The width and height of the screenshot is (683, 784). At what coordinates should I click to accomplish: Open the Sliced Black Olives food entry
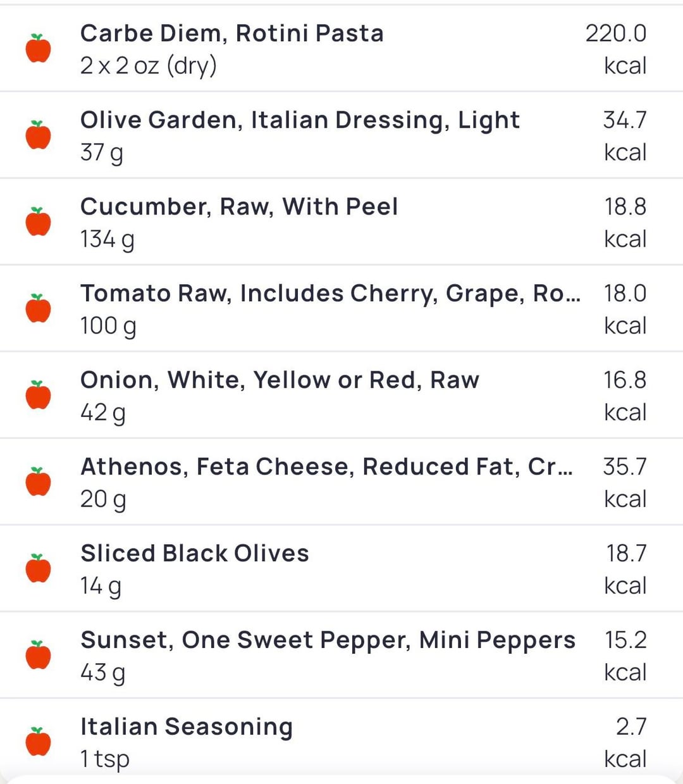pos(195,554)
